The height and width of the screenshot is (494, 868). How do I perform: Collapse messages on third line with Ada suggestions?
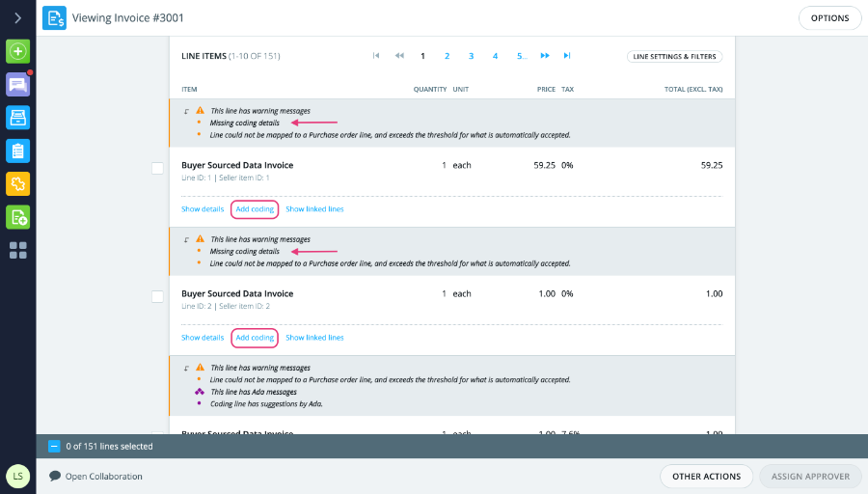point(186,369)
